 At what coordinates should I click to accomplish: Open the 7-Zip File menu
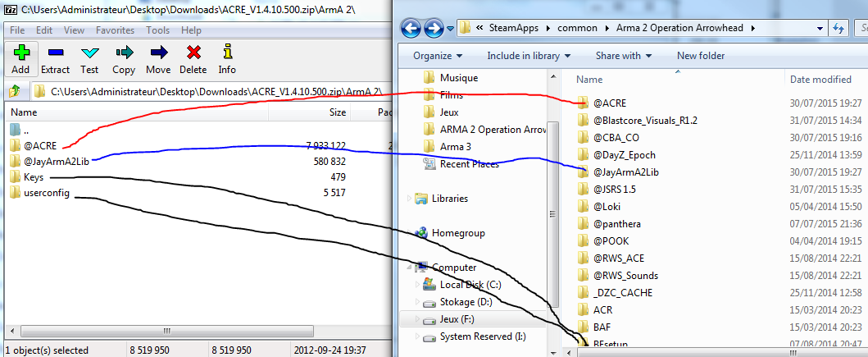16,30
